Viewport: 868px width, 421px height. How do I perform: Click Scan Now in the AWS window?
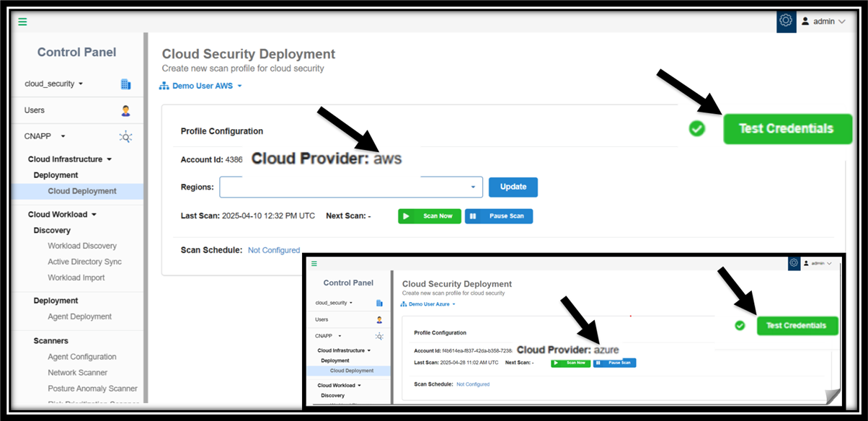click(x=430, y=216)
